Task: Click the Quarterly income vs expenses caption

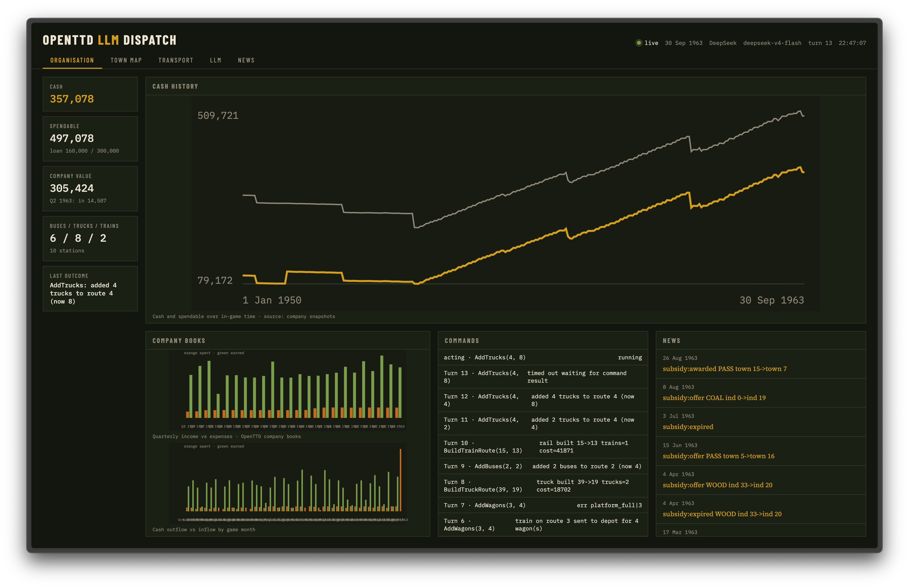Action: (x=226, y=437)
